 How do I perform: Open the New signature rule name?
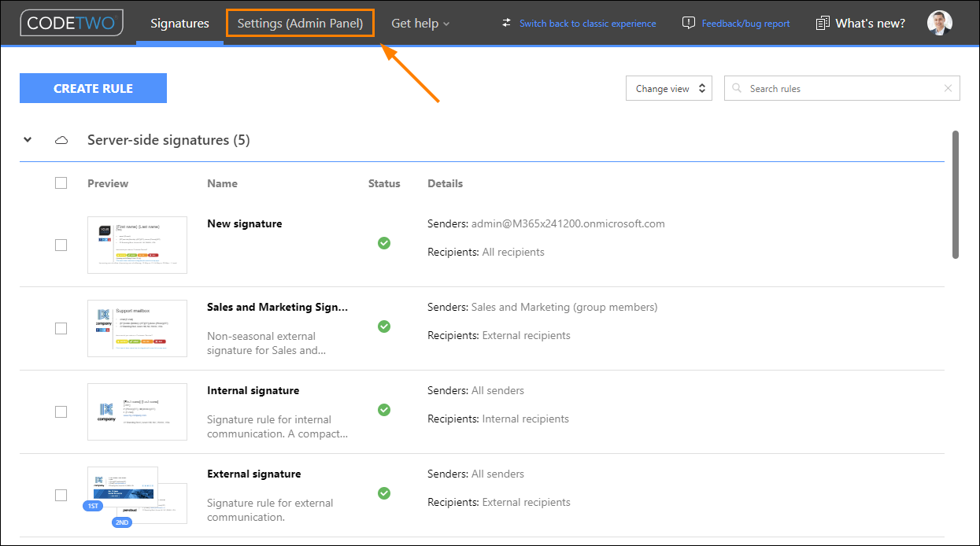tap(244, 224)
